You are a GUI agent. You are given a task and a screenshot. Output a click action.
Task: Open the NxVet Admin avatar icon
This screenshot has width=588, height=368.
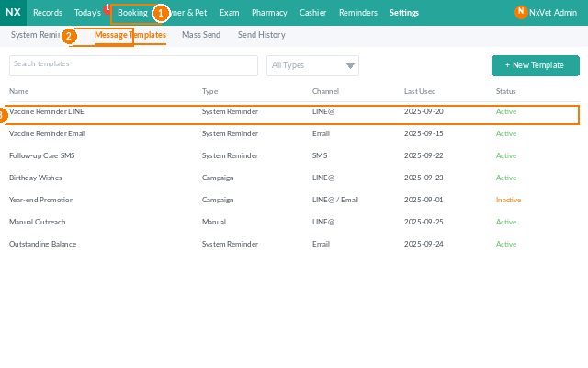521,12
